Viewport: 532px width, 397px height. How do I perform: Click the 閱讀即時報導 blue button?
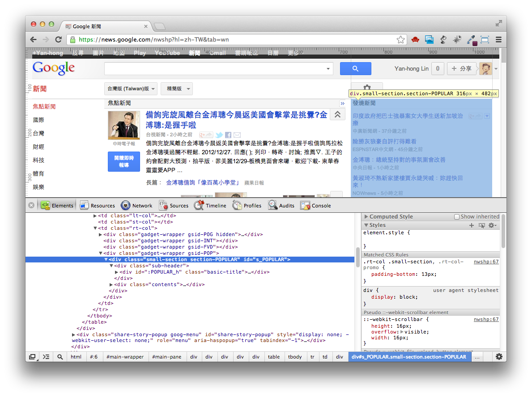click(124, 162)
